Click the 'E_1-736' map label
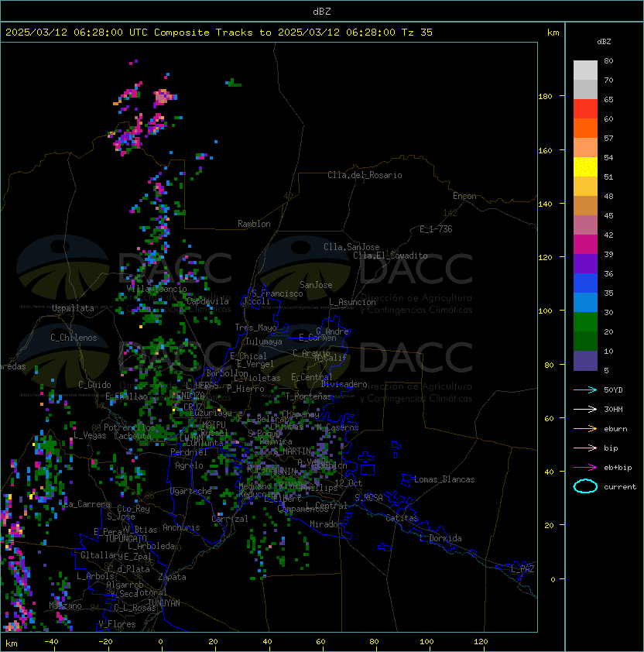Image resolution: width=644 pixels, height=652 pixels. tap(436, 229)
